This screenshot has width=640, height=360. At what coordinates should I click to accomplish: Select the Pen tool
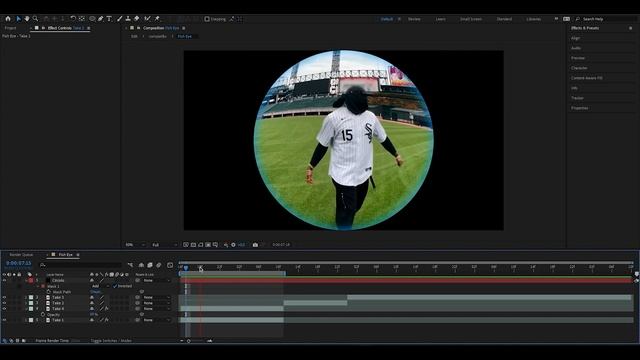[x=100, y=19]
